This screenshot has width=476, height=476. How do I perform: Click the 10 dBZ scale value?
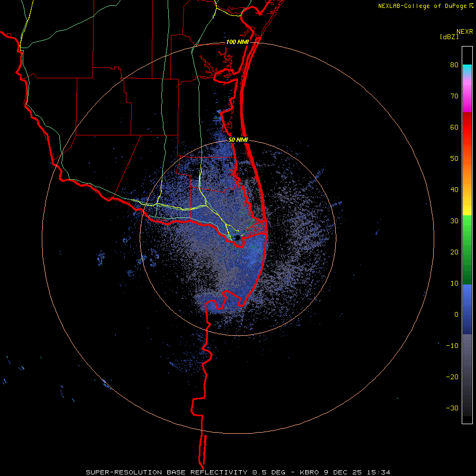[454, 283]
